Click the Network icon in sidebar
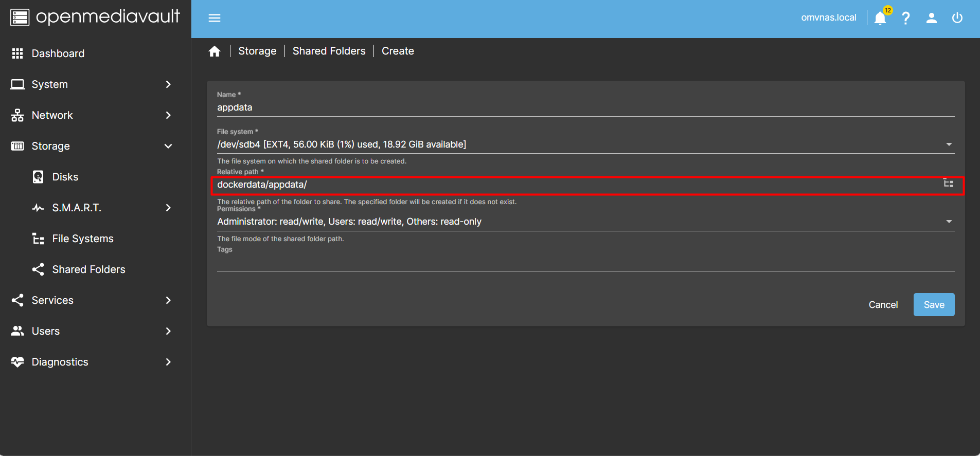 click(x=17, y=115)
